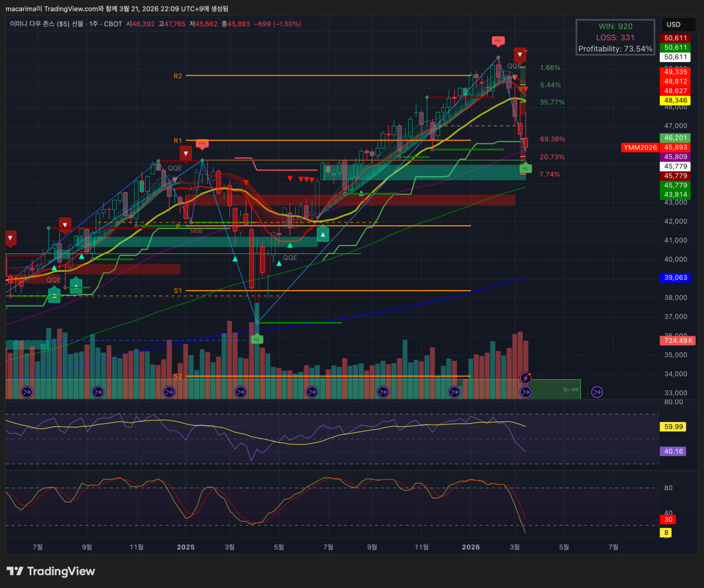The width and height of the screenshot is (704, 588).
Task: Click the 724.49K volume label
Action: pyautogui.click(x=678, y=341)
